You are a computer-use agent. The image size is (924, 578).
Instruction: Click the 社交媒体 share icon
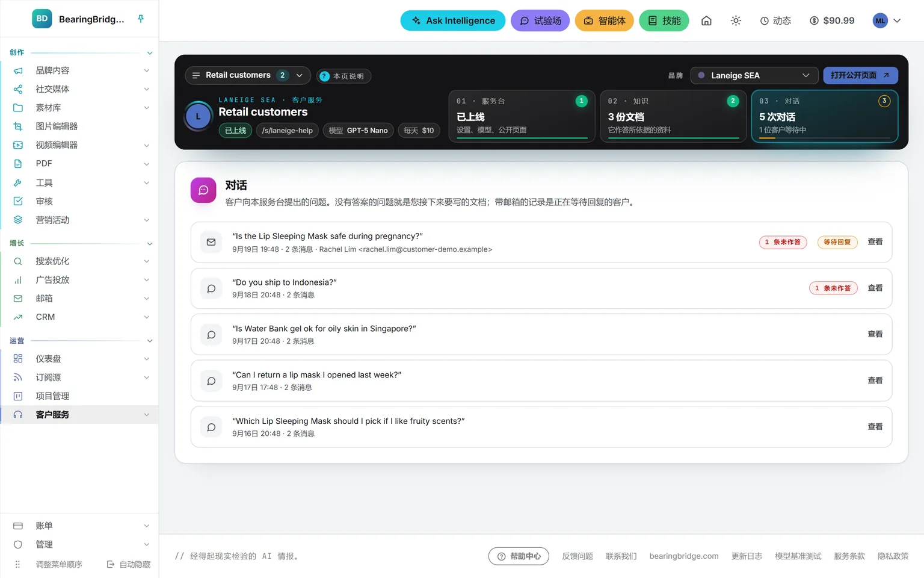(18, 89)
